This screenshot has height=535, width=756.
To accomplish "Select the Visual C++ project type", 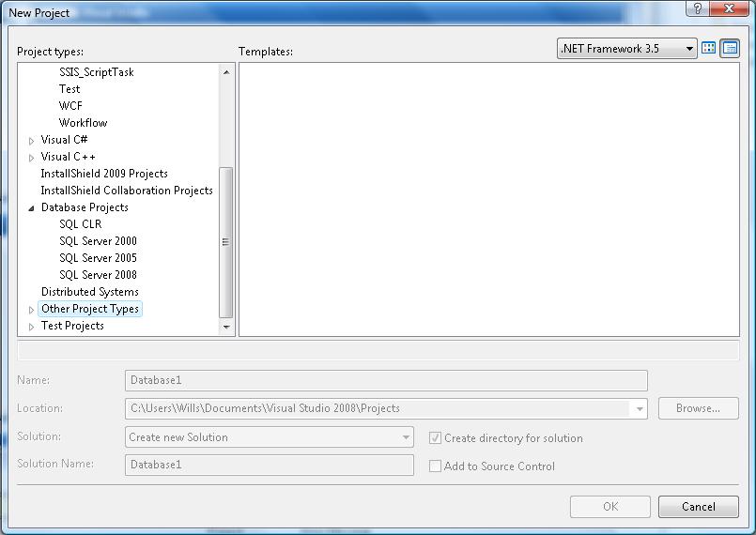I will (68, 157).
